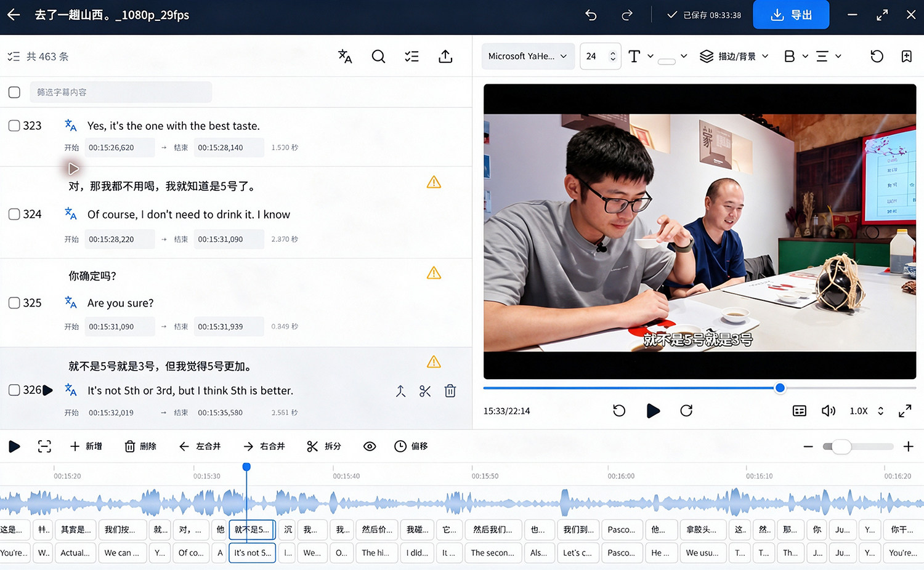
Task: Delete subtitle 326 using the trash icon
Action: (x=450, y=391)
